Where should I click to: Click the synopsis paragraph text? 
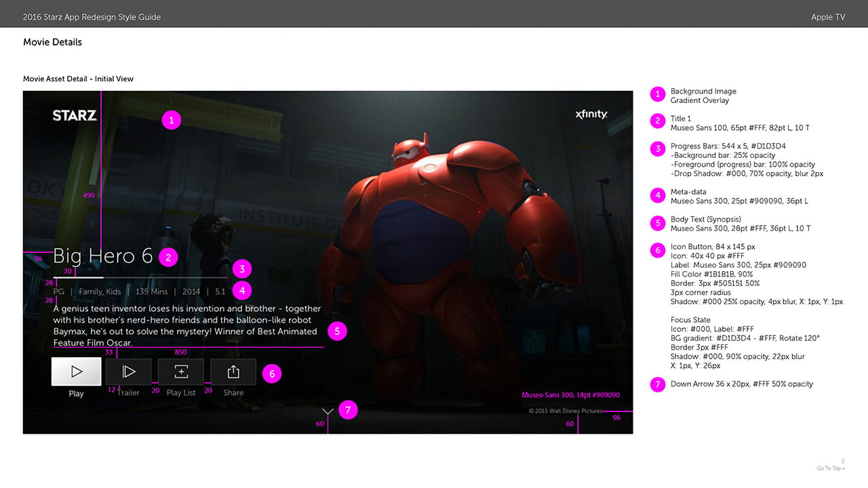(x=187, y=325)
